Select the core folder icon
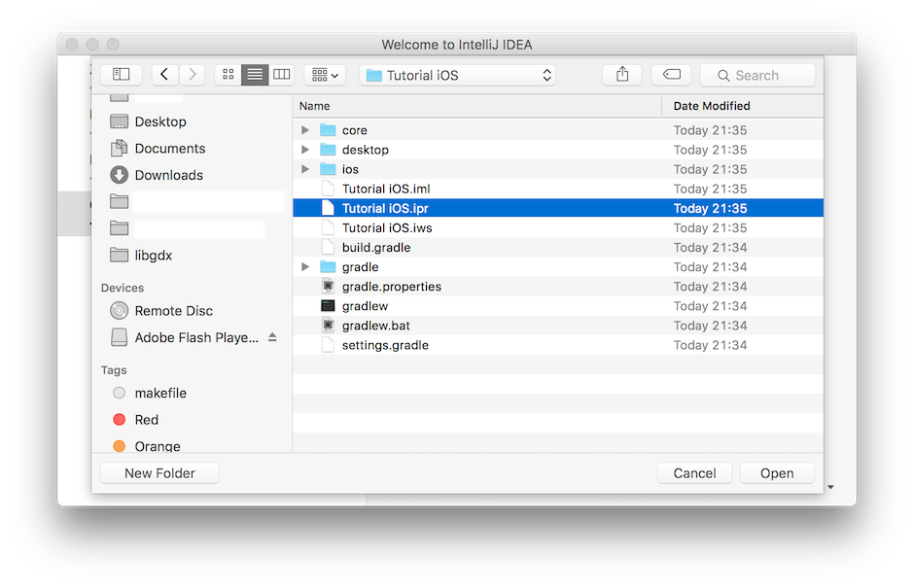Viewport: 914px width, 588px height. coord(329,130)
